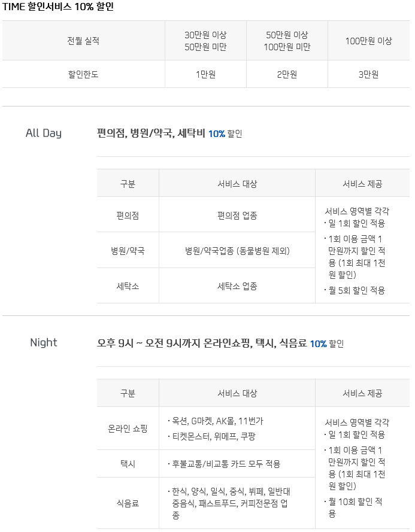Click the 30만원 이상 50만원 미만 column header
This screenshot has width=415, height=532.
tap(205, 41)
